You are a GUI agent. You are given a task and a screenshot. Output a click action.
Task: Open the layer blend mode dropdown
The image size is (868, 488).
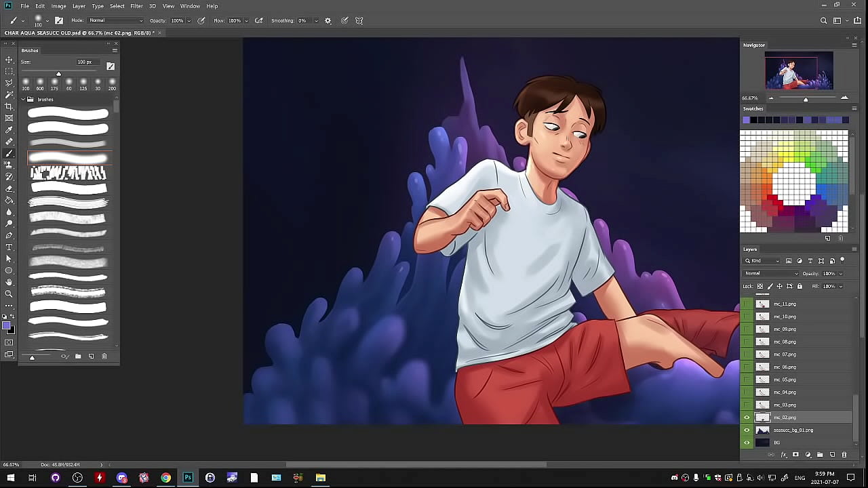(x=771, y=274)
